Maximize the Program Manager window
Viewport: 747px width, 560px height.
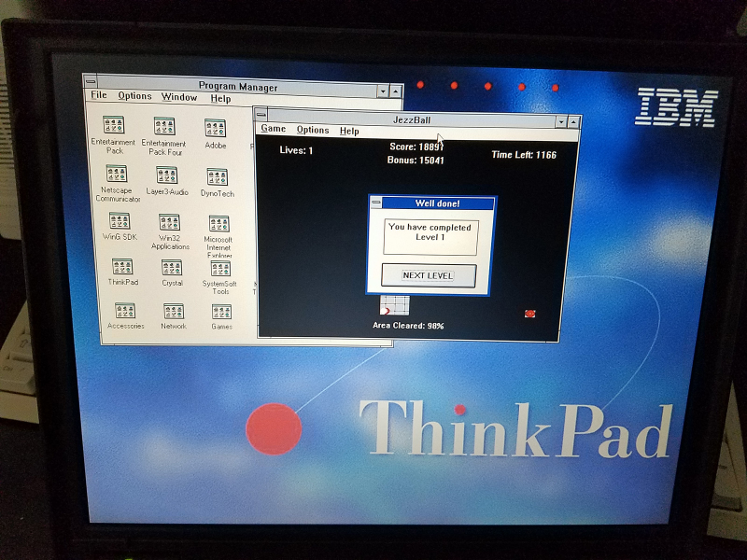pyautogui.click(x=396, y=91)
